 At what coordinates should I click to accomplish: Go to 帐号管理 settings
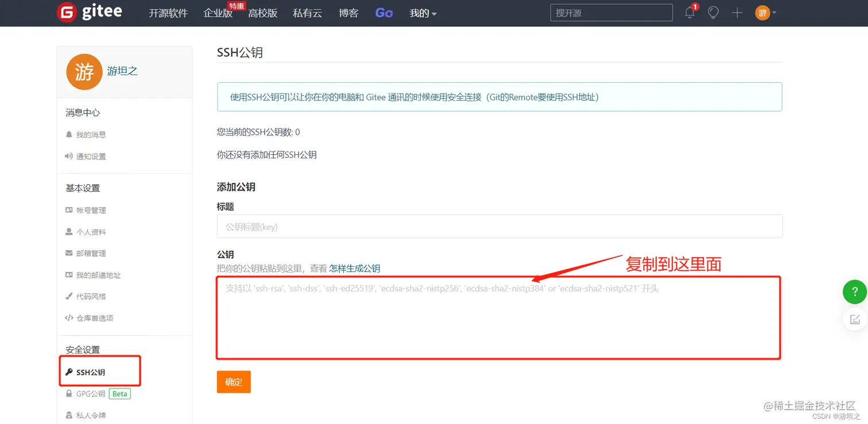[91, 210]
